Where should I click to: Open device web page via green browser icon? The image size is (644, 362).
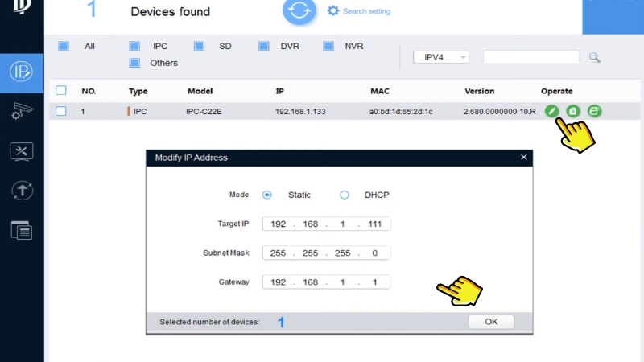(594, 111)
